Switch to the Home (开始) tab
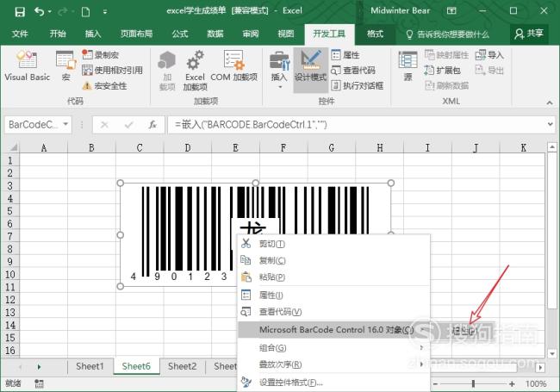 pyautogui.click(x=58, y=34)
